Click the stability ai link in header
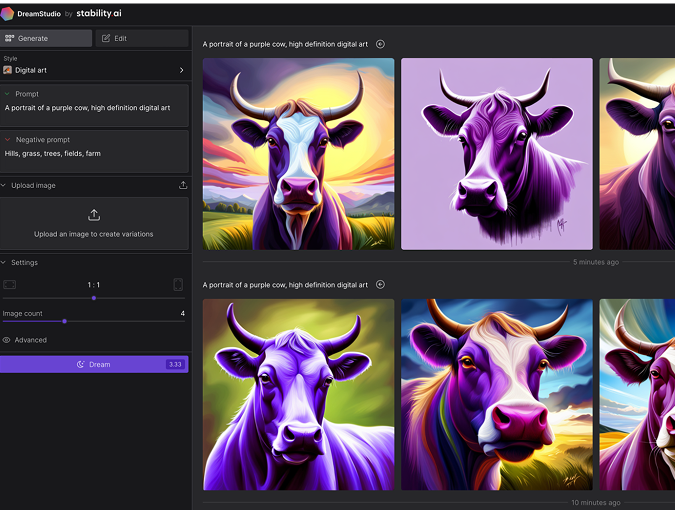675x510 pixels. 107,13
